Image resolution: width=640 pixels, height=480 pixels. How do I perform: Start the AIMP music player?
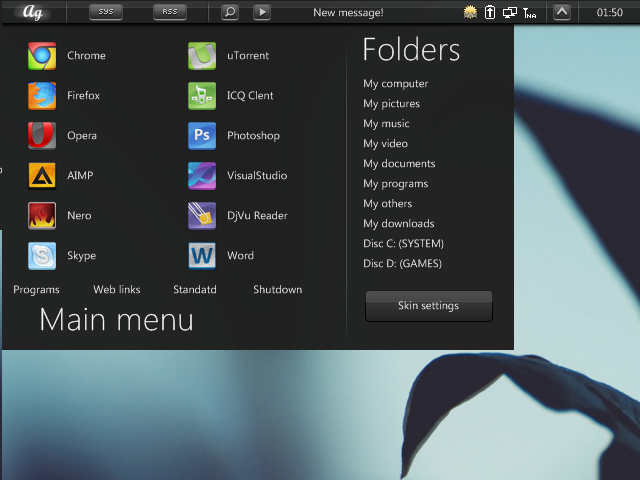coord(42,176)
